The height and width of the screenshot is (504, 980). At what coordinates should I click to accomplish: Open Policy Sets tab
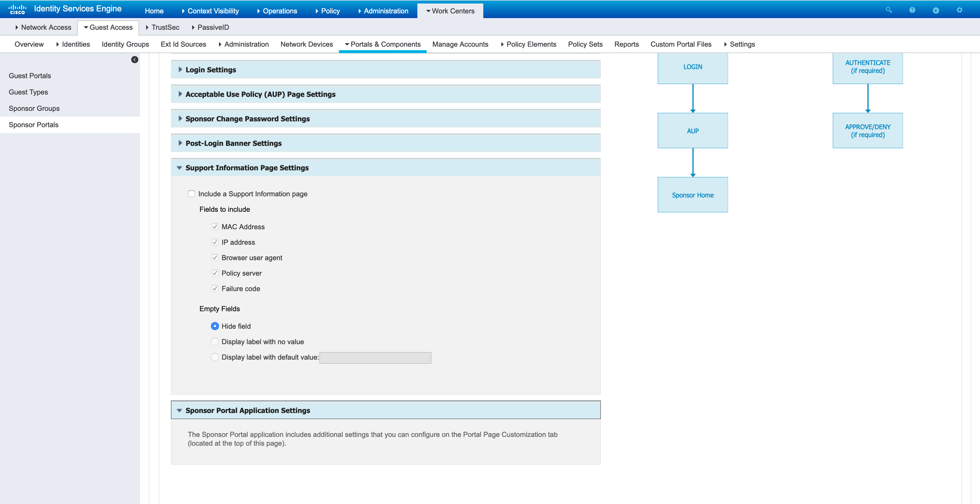(585, 45)
